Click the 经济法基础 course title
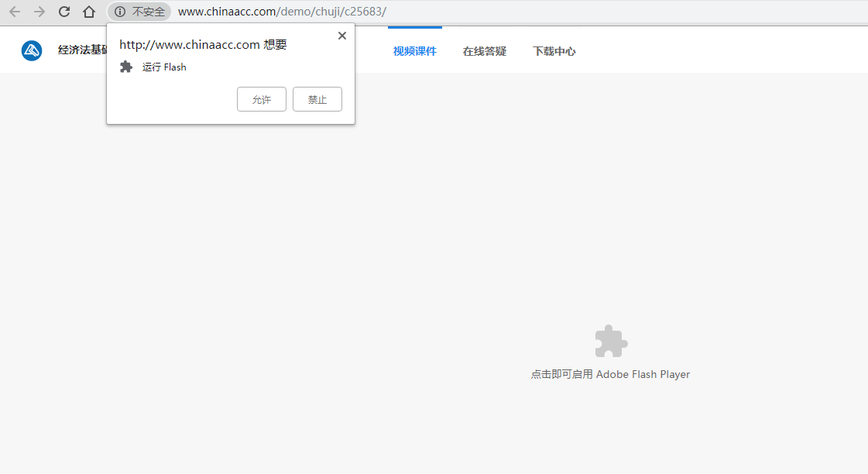 coord(82,51)
